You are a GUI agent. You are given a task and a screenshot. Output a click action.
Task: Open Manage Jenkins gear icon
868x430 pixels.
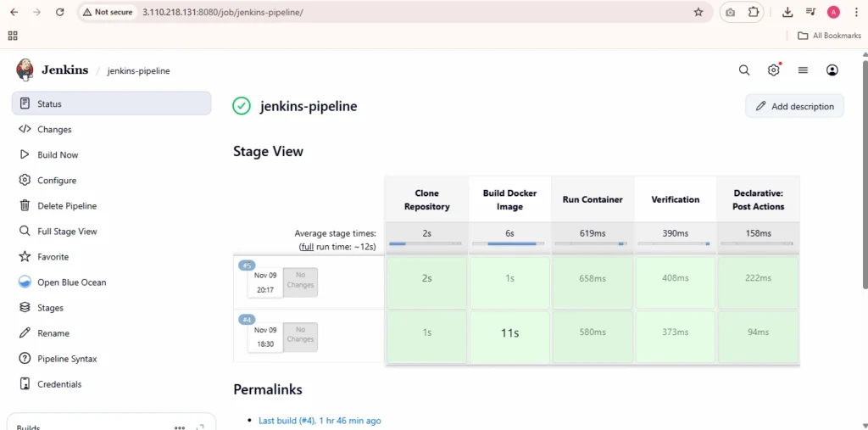pos(773,70)
